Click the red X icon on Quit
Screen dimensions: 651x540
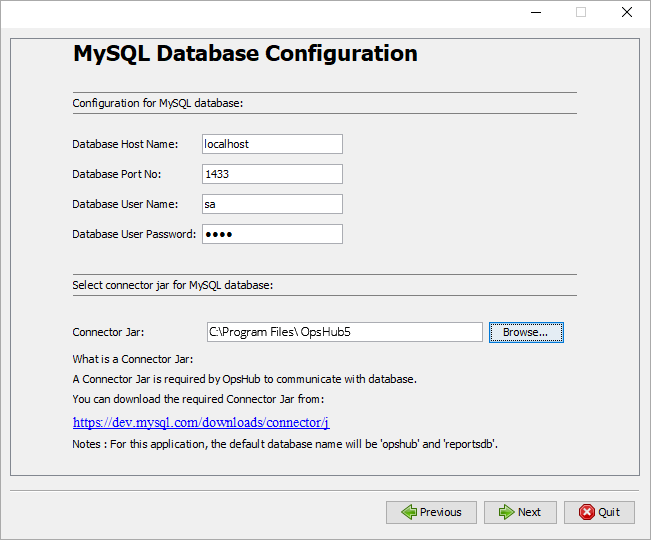pos(585,512)
